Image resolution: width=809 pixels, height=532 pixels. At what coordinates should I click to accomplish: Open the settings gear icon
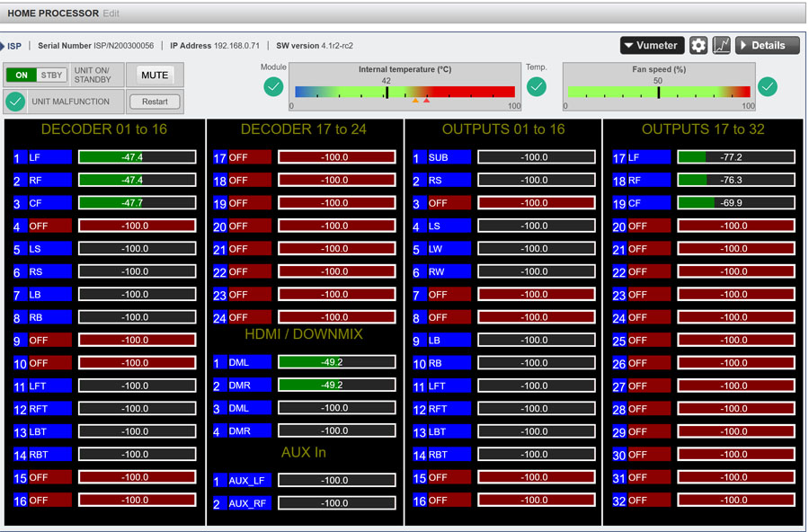click(x=698, y=46)
